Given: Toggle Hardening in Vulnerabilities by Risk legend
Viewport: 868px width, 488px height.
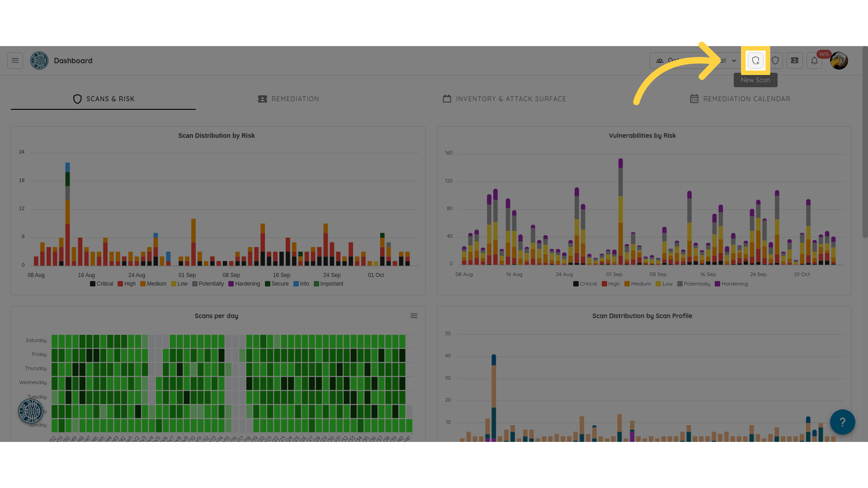Looking at the screenshot, I should 731,284.
